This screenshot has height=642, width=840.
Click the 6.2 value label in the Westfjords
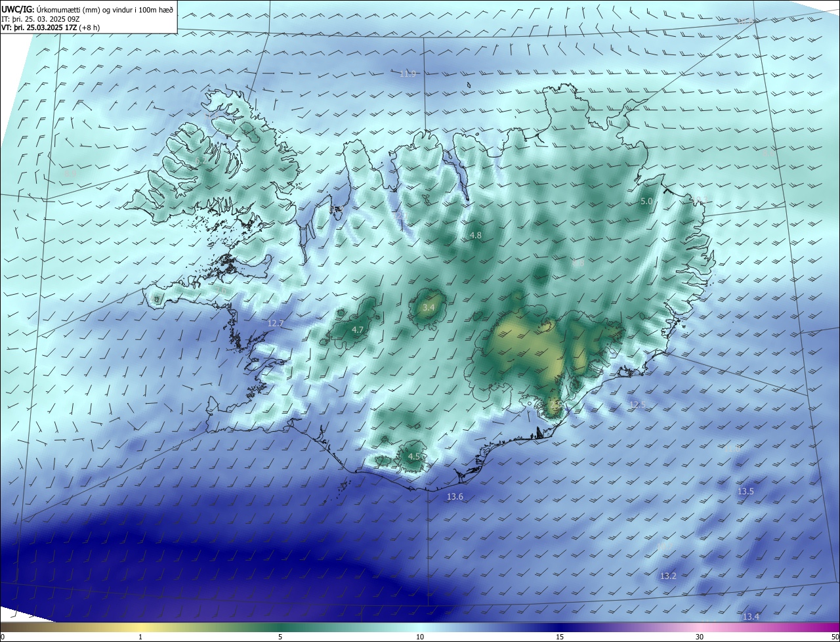coord(201,160)
